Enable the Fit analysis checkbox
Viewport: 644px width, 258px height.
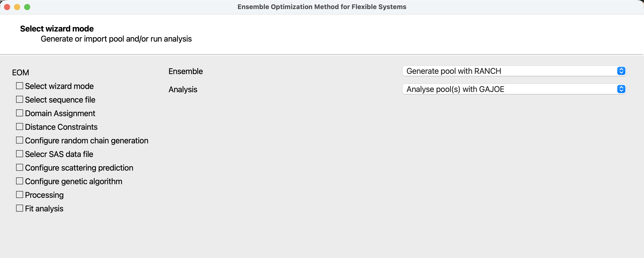(x=20, y=208)
